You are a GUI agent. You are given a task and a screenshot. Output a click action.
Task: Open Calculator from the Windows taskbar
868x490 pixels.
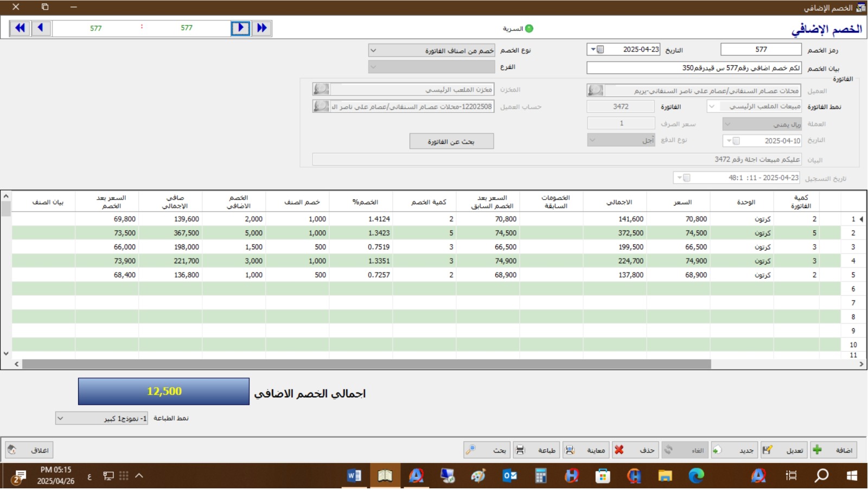(540, 476)
